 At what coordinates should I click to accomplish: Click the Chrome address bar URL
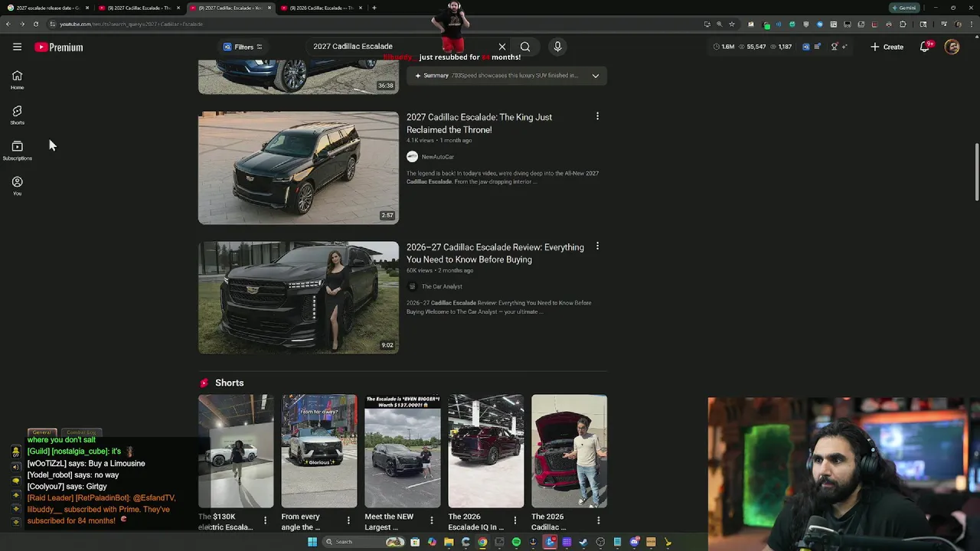pyautogui.click(x=131, y=24)
